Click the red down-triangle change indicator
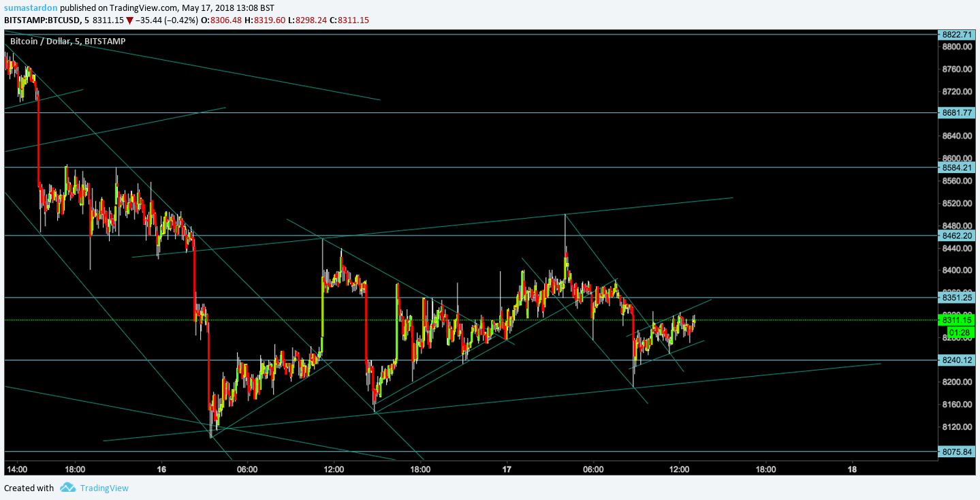Image resolution: width=980 pixels, height=500 pixels. pos(129,20)
